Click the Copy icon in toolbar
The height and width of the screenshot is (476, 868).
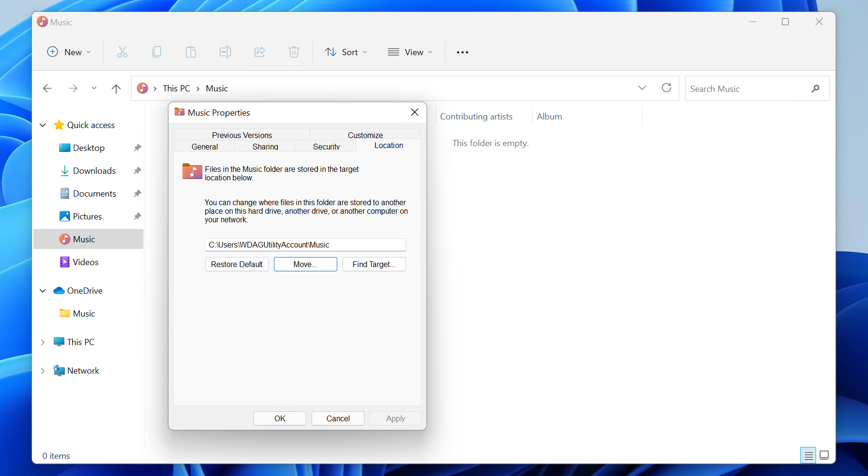pos(157,52)
